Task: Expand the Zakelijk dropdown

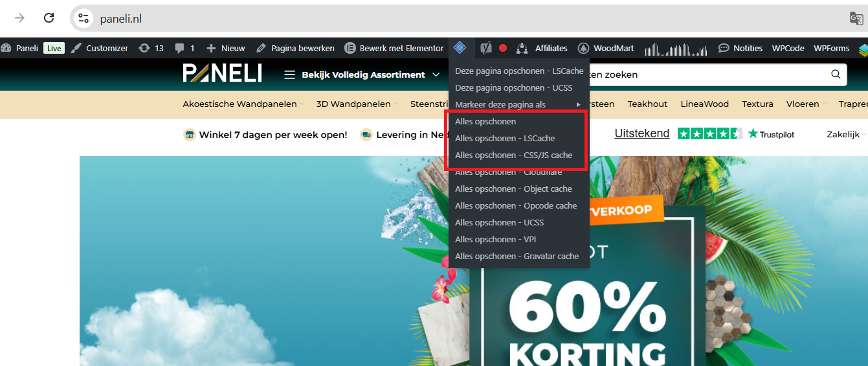Action: [847, 134]
